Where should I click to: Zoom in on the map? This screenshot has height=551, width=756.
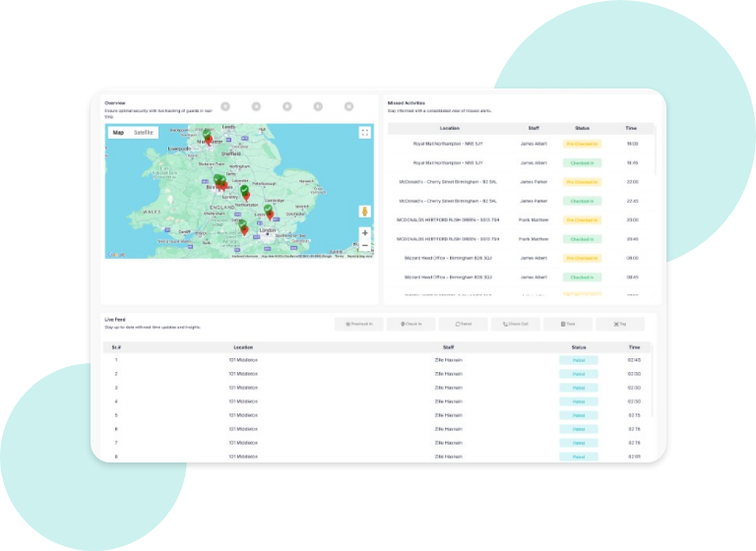point(364,233)
